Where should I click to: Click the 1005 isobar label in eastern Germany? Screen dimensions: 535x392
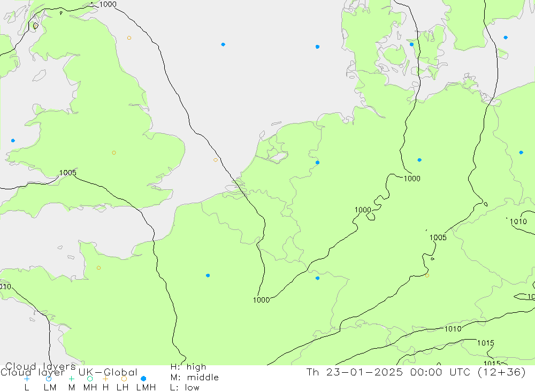438,237
